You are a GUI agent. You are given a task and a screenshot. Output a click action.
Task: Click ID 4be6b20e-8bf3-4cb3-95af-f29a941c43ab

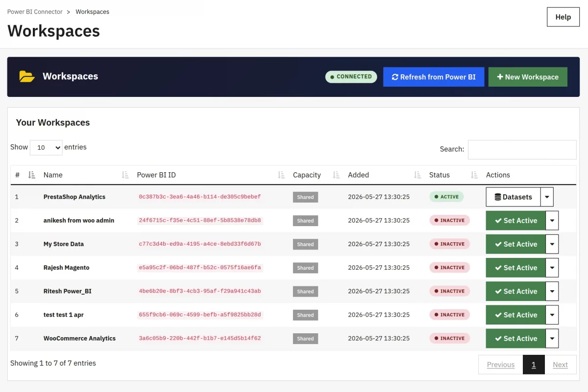[200, 291]
